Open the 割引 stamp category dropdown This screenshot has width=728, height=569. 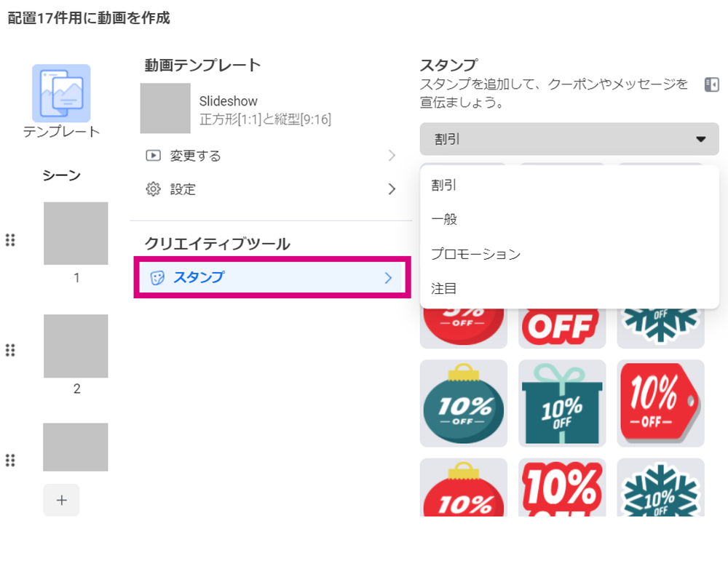(x=569, y=139)
